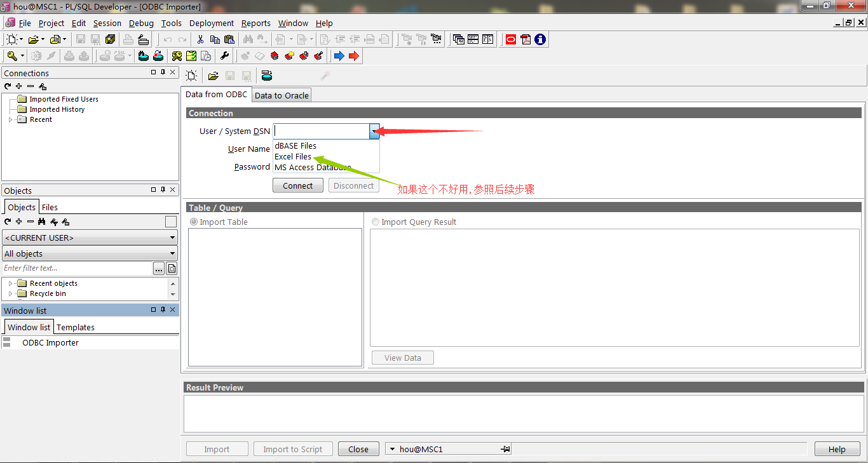Open a file via the ODBC Importer folder icon
This screenshot has width=868, height=463.
tap(213, 76)
